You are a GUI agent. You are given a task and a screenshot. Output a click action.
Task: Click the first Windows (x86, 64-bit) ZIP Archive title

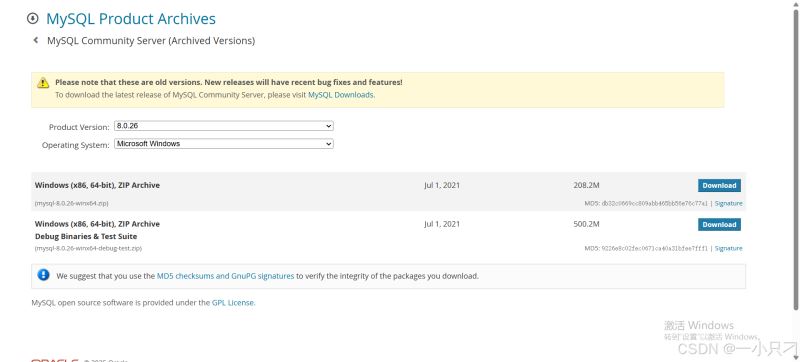click(x=97, y=186)
